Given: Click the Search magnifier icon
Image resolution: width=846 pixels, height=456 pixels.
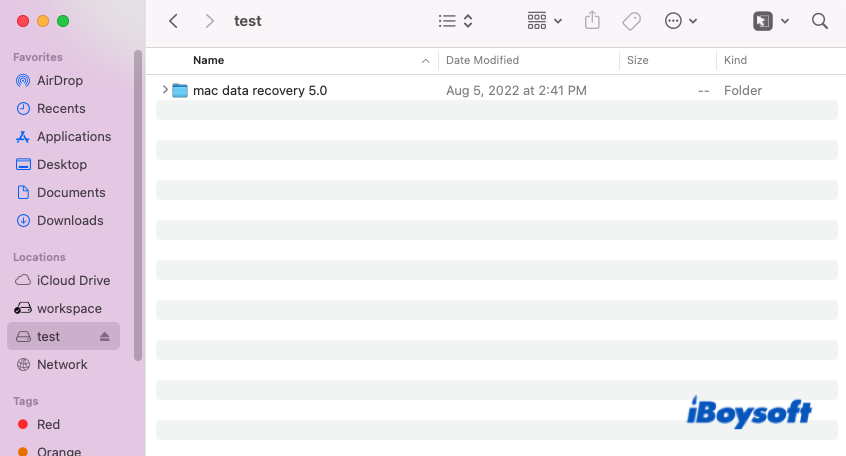Looking at the screenshot, I should tap(820, 21).
